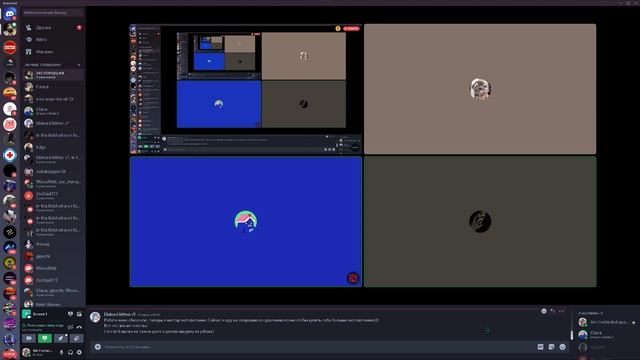Open the Nitro tab in sidebar
This screenshot has width=640, height=360.
pyautogui.click(x=53, y=40)
